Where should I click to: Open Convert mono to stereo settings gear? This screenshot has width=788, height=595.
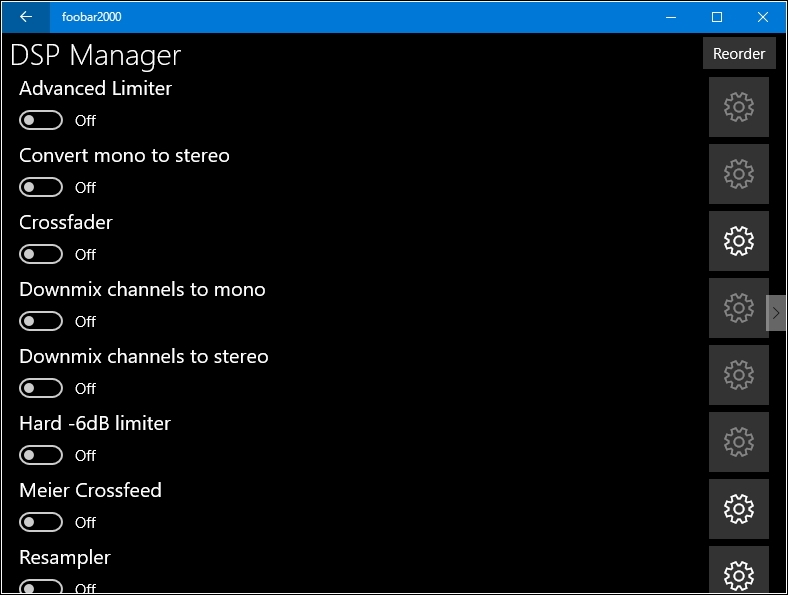738,174
